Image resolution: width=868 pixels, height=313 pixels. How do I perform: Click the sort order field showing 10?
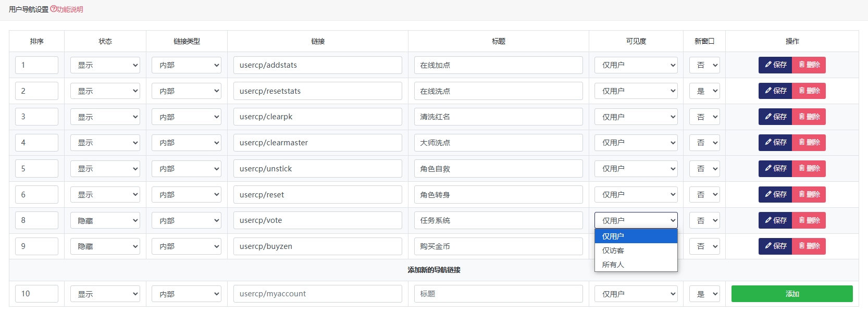point(36,294)
